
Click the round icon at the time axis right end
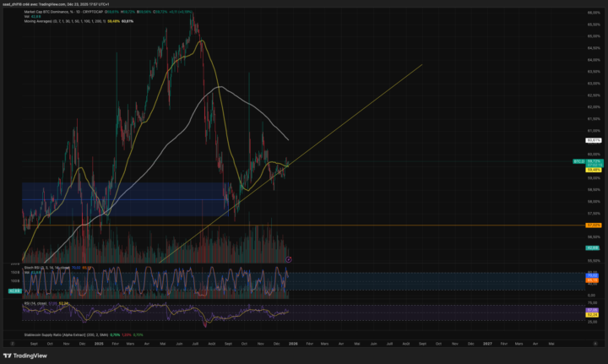pos(595,344)
